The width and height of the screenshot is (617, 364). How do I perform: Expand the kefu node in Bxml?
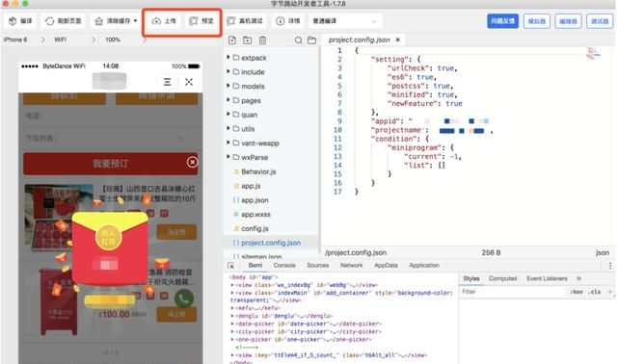(232, 308)
